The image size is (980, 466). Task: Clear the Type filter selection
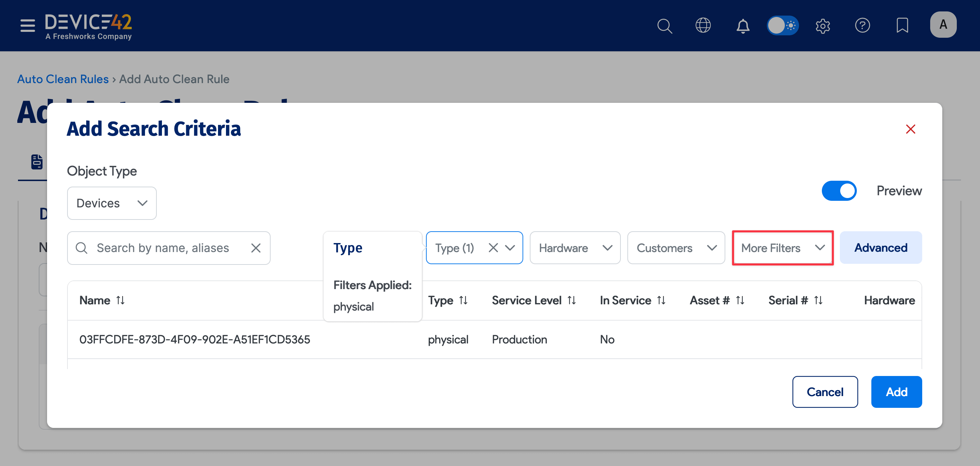click(493, 248)
